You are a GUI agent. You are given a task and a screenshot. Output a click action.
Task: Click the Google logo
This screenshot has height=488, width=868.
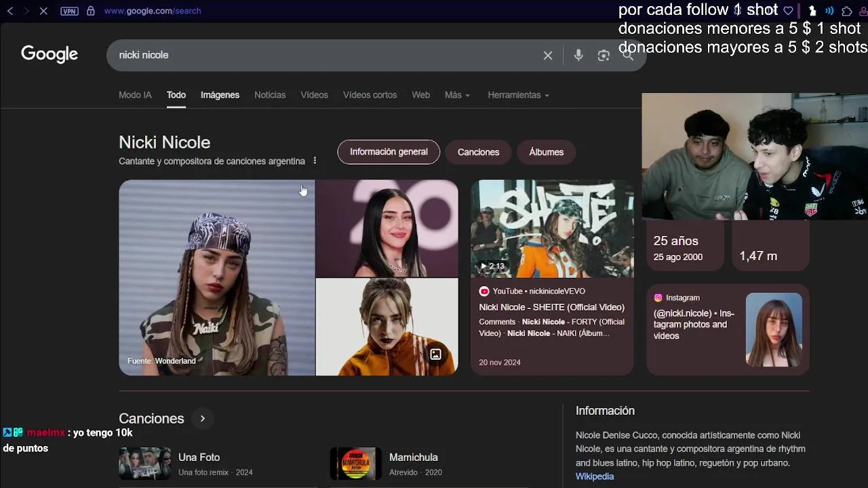click(x=50, y=54)
